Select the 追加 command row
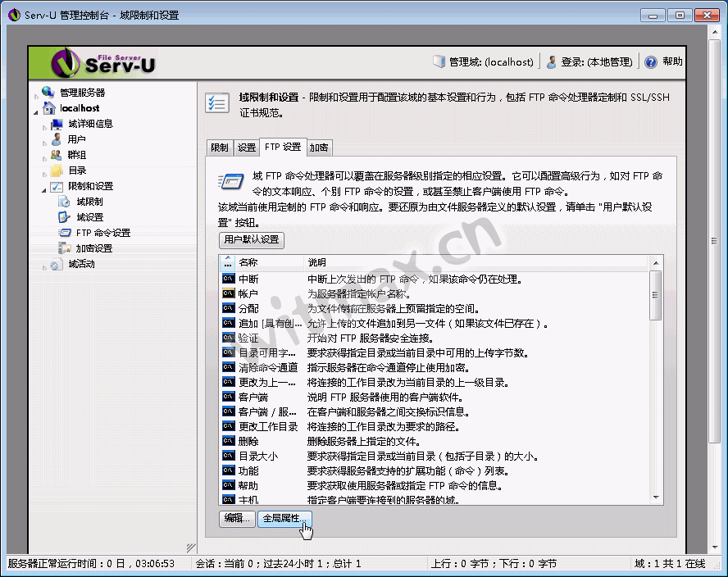728x577 pixels. click(435, 323)
